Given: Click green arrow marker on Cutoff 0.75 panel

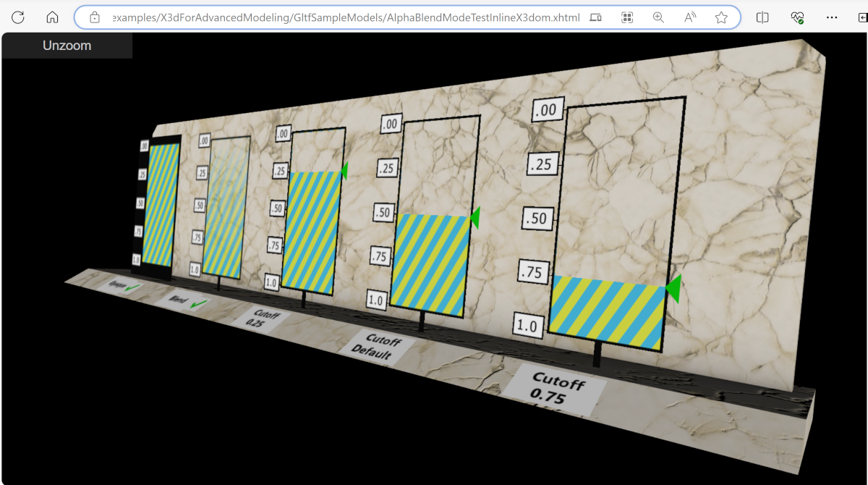Looking at the screenshot, I should 674,288.
